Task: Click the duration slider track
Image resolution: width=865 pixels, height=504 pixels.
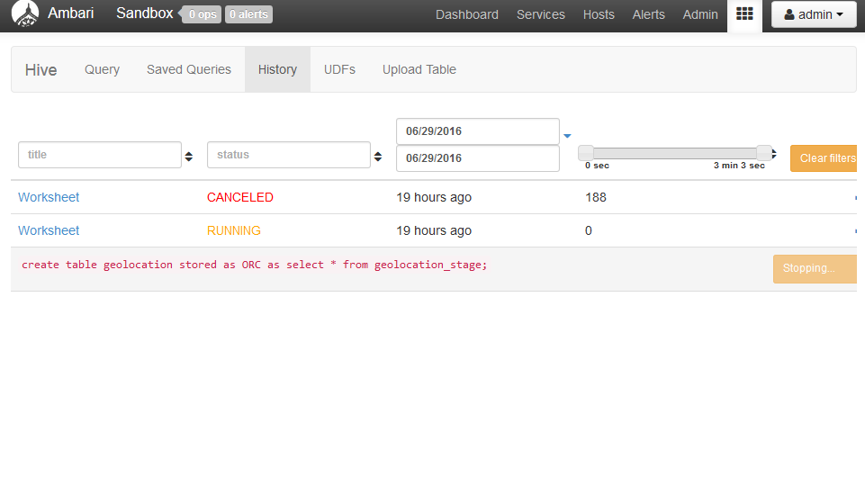Action: [x=675, y=153]
